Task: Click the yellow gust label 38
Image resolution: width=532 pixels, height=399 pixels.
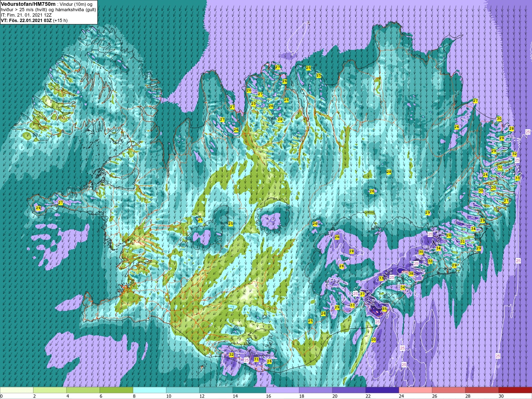Action: tap(411, 273)
